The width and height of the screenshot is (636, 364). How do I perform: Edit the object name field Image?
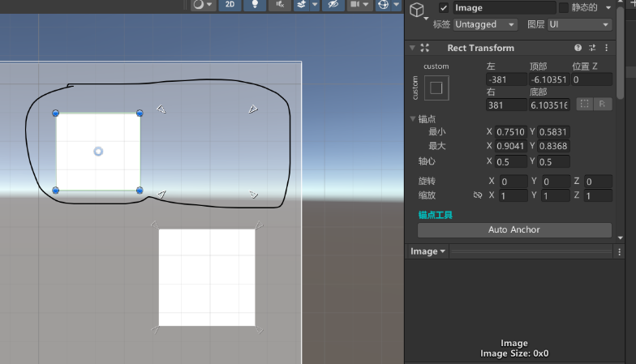pos(504,8)
